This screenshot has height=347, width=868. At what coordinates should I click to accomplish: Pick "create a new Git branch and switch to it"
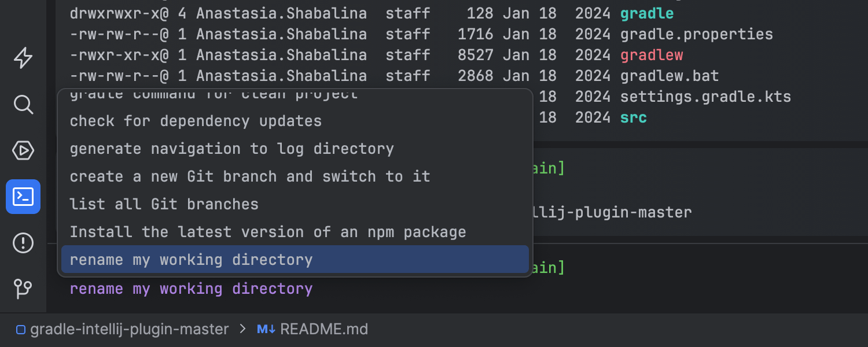click(x=250, y=176)
